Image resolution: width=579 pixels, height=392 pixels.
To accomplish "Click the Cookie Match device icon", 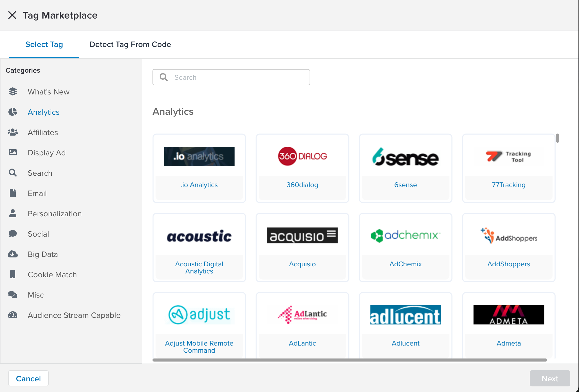I will (x=13, y=274).
